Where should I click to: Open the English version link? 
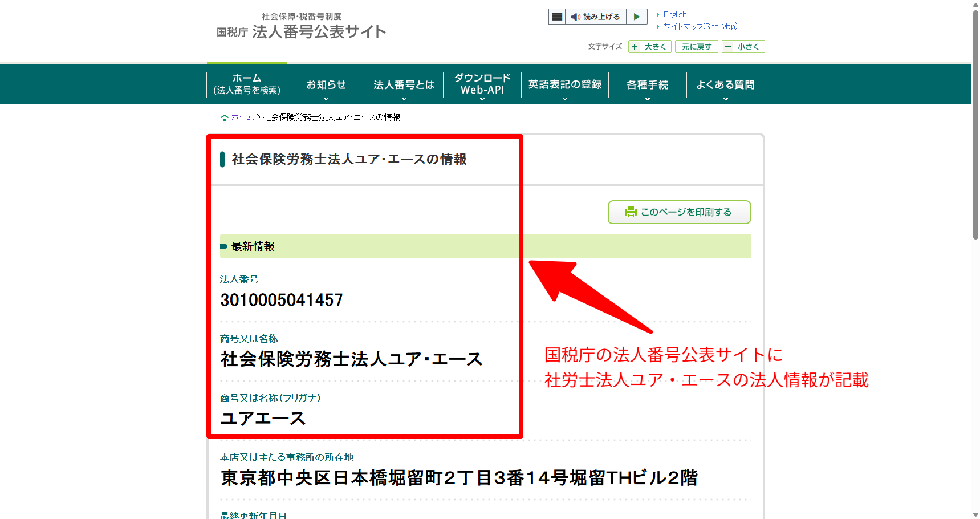click(x=675, y=14)
